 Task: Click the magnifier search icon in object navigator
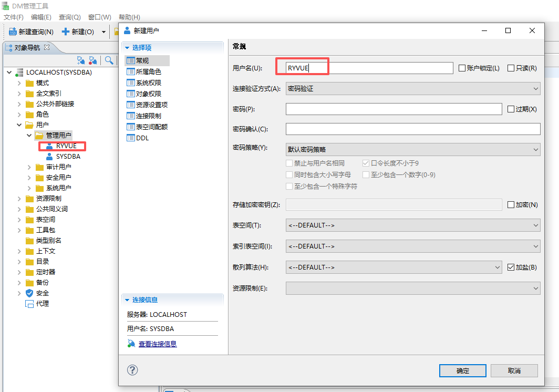click(109, 60)
